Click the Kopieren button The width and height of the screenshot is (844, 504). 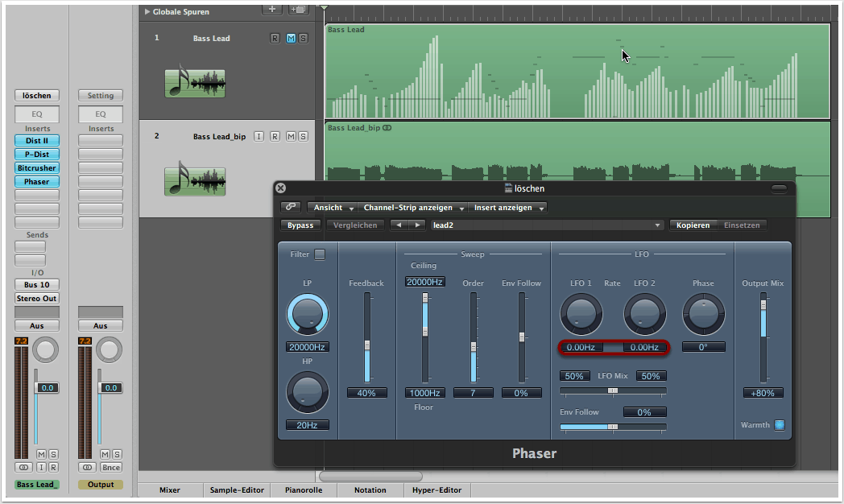(693, 225)
